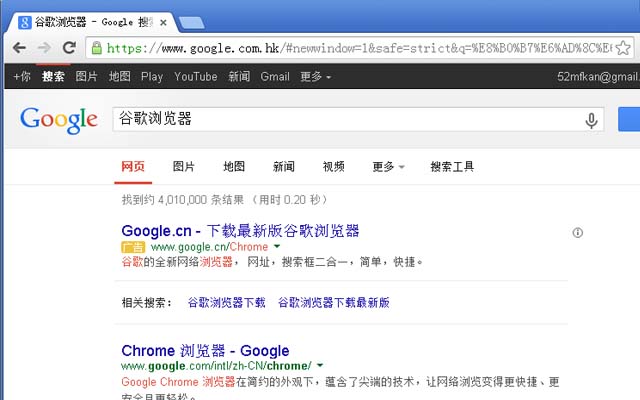This screenshot has width=640, height=400.
Task: Reload the page with refresh icon
Action: click(69, 48)
